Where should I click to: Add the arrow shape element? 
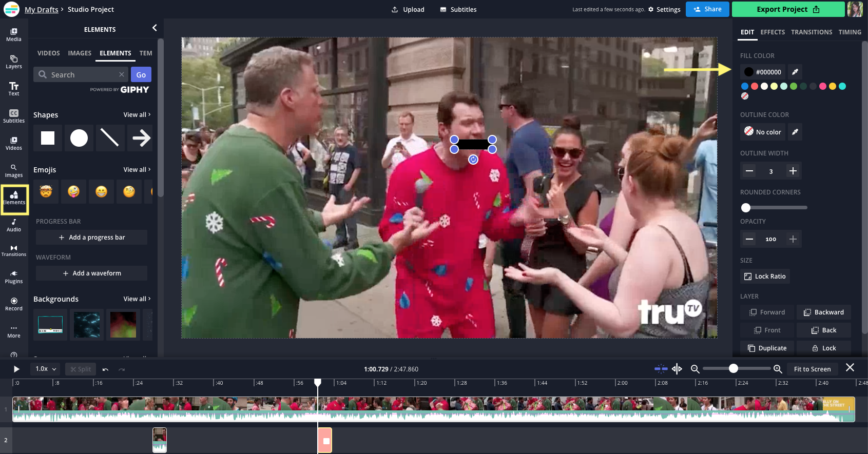[141, 138]
